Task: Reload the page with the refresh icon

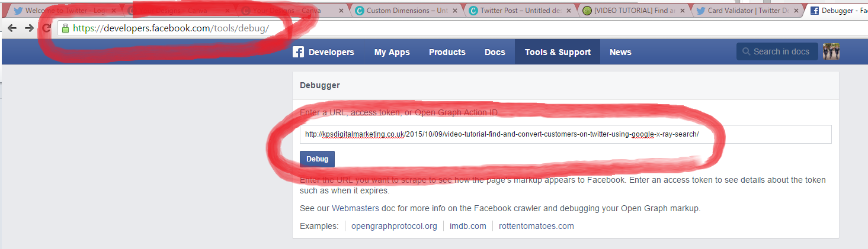Action: click(46, 28)
